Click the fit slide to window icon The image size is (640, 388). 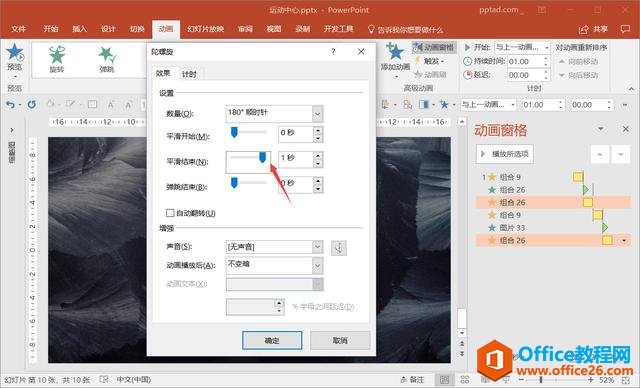coord(626,380)
